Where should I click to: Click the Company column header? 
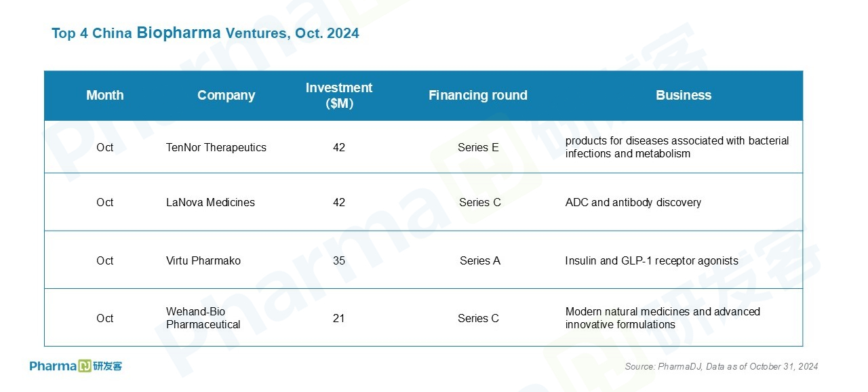pos(226,96)
